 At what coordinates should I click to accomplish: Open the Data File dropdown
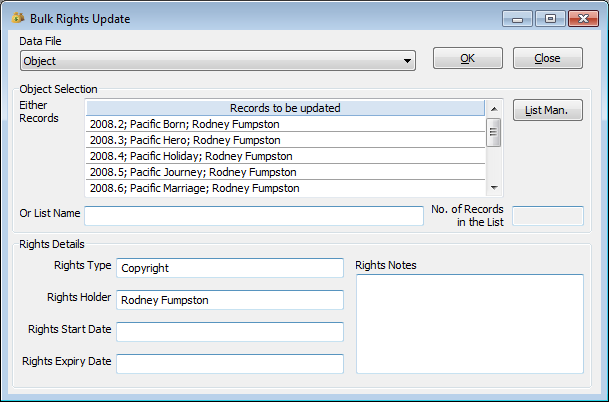tap(218, 61)
